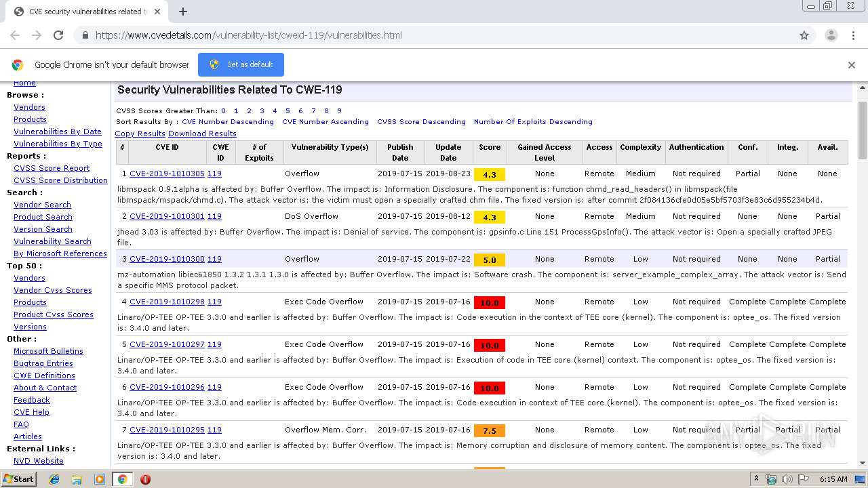
Task: Launch Internet Explorer from the taskbar
Action: coord(54,479)
